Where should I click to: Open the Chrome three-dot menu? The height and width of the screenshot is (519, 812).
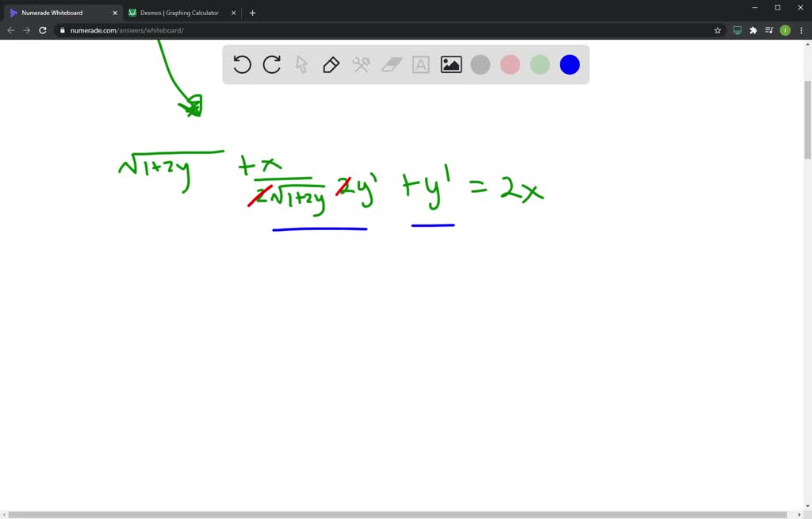pyautogui.click(x=803, y=29)
